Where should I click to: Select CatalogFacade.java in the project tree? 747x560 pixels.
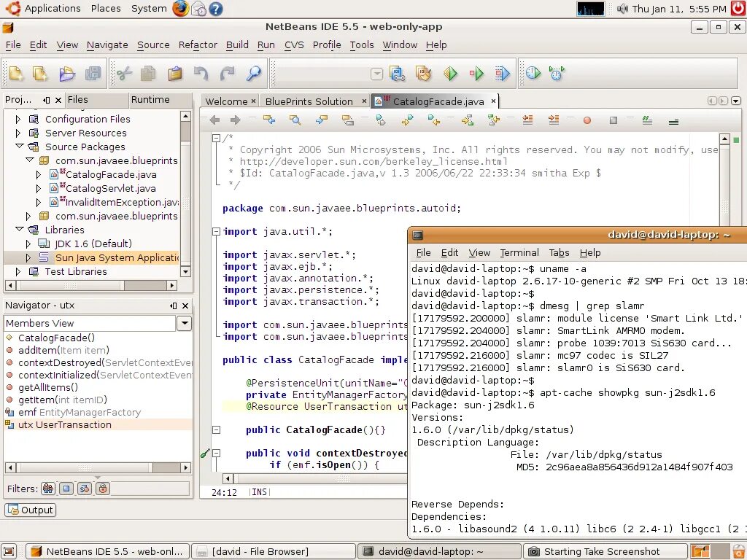pos(111,175)
